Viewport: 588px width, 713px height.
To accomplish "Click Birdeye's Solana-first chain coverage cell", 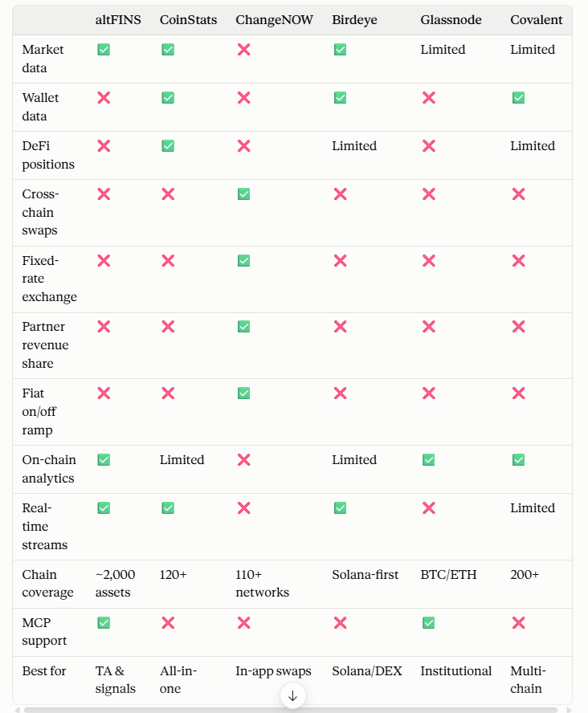I will (365, 575).
